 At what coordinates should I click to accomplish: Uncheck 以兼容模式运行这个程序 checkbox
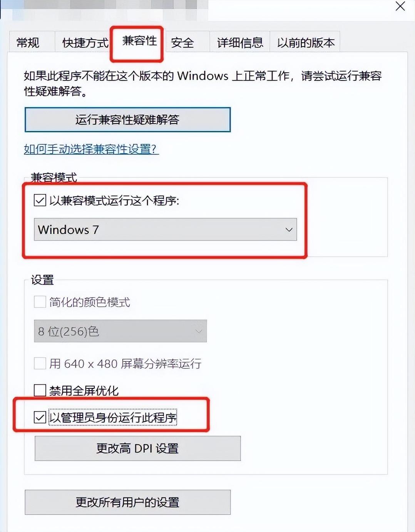point(40,200)
